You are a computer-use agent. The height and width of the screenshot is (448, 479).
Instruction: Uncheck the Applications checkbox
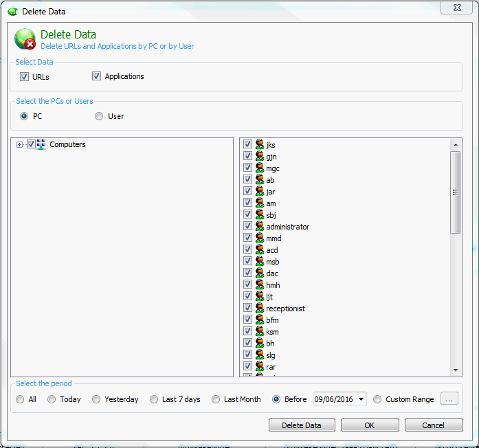(96, 76)
